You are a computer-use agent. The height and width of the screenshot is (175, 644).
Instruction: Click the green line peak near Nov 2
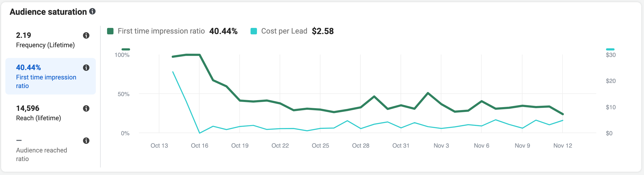(428, 93)
